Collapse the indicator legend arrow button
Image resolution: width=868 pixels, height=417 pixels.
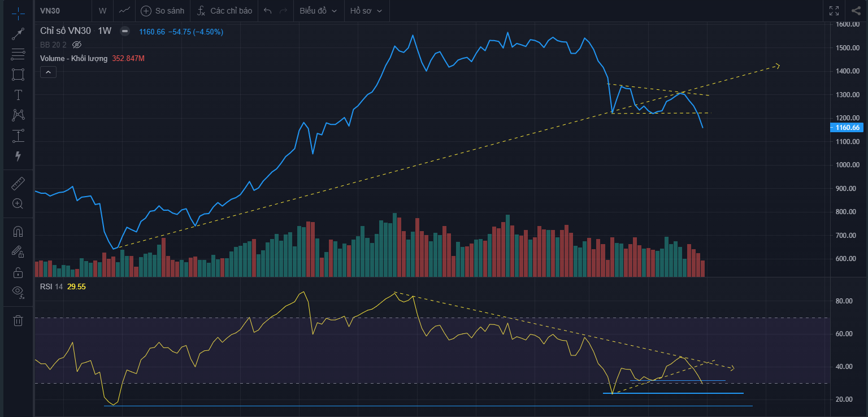click(x=48, y=72)
